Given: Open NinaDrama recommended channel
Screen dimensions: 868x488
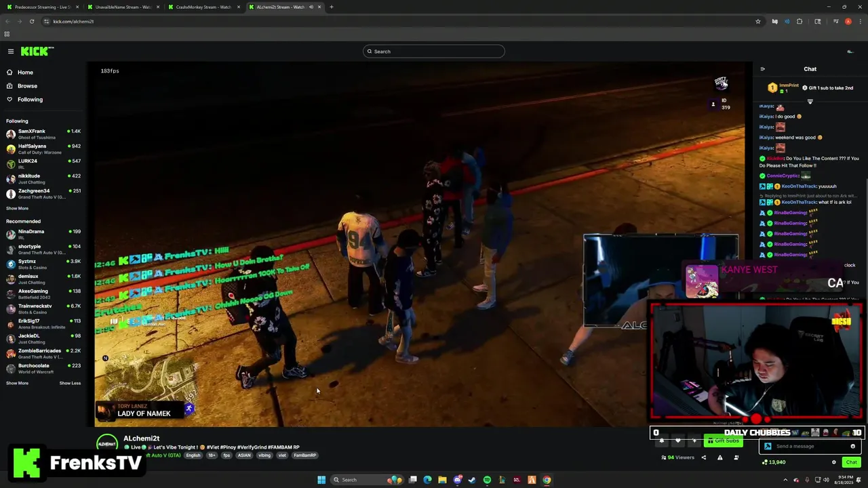Looking at the screenshot, I should point(43,235).
